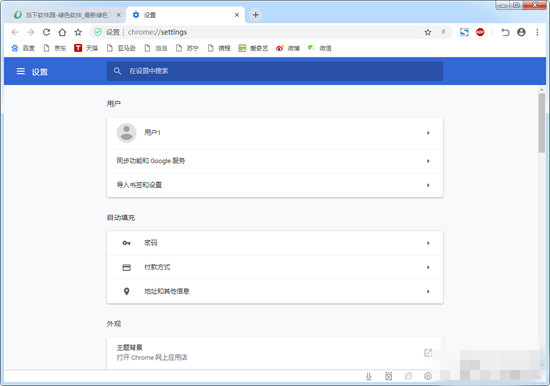Bookmark this page with address bar star
Image resolution: width=550 pixels, height=386 pixels.
pyautogui.click(x=428, y=32)
